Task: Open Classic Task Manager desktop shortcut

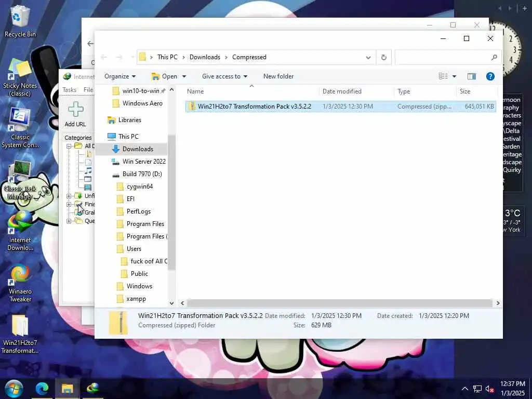Action: [20, 180]
